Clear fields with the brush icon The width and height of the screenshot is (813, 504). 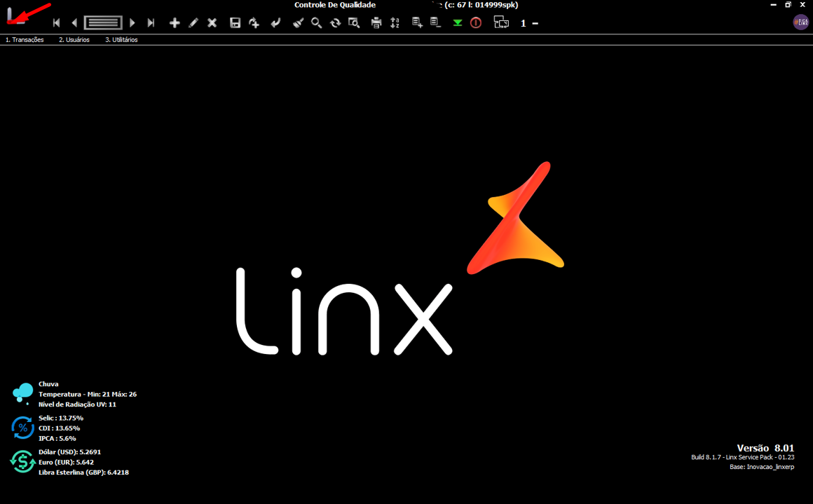(x=298, y=23)
